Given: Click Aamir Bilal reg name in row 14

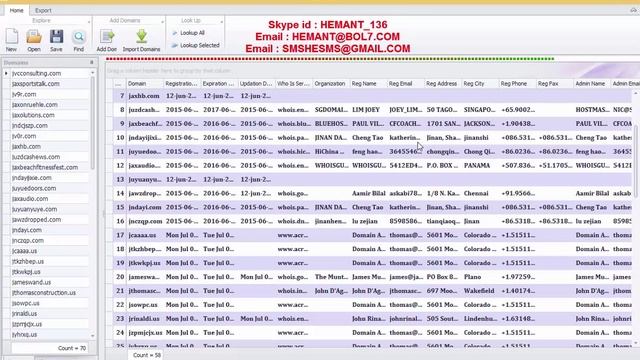Looking at the screenshot, I should coord(369,193).
